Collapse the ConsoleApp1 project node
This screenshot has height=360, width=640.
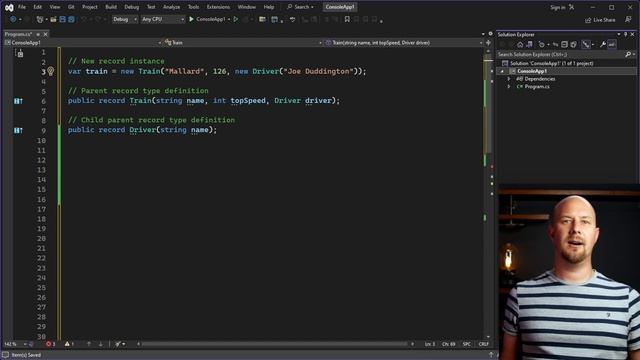click(x=502, y=71)
